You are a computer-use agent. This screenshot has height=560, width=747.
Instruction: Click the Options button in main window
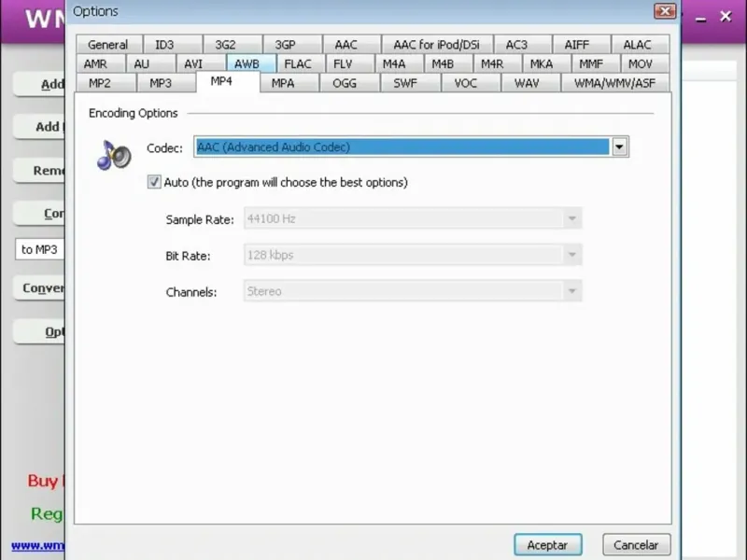click(39, 332)
